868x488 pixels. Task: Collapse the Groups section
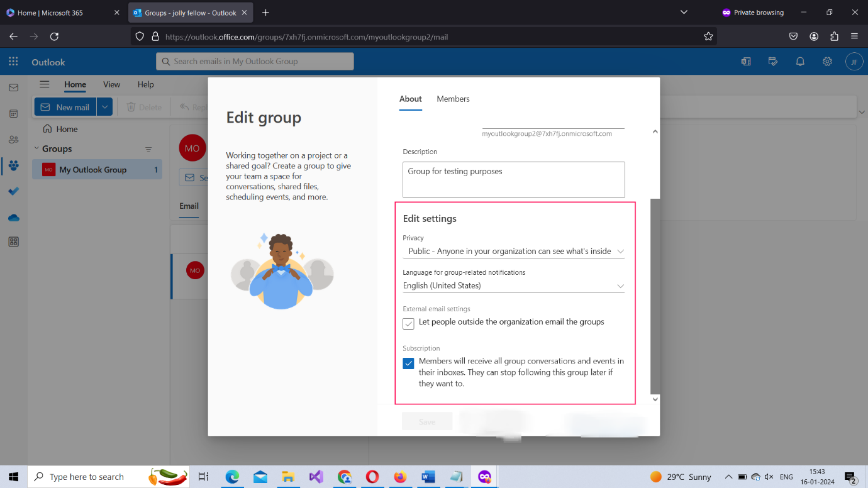[36, 149]
